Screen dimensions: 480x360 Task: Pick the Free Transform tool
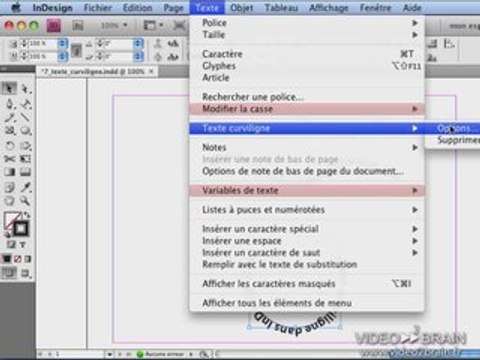point(25,159)
